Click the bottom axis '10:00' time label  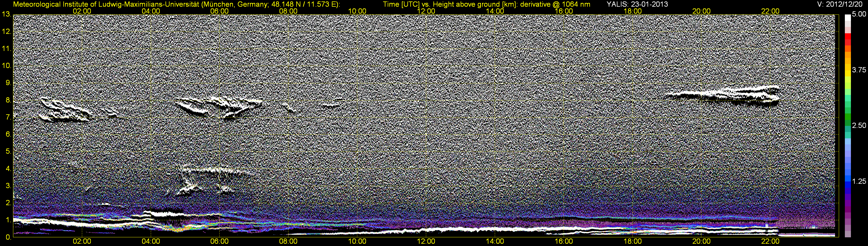coord(358,242)
